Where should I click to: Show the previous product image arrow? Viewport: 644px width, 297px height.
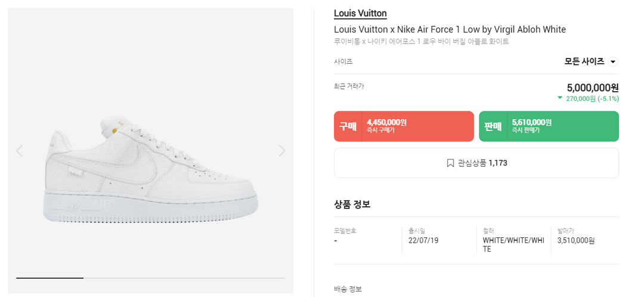point(19,151)
